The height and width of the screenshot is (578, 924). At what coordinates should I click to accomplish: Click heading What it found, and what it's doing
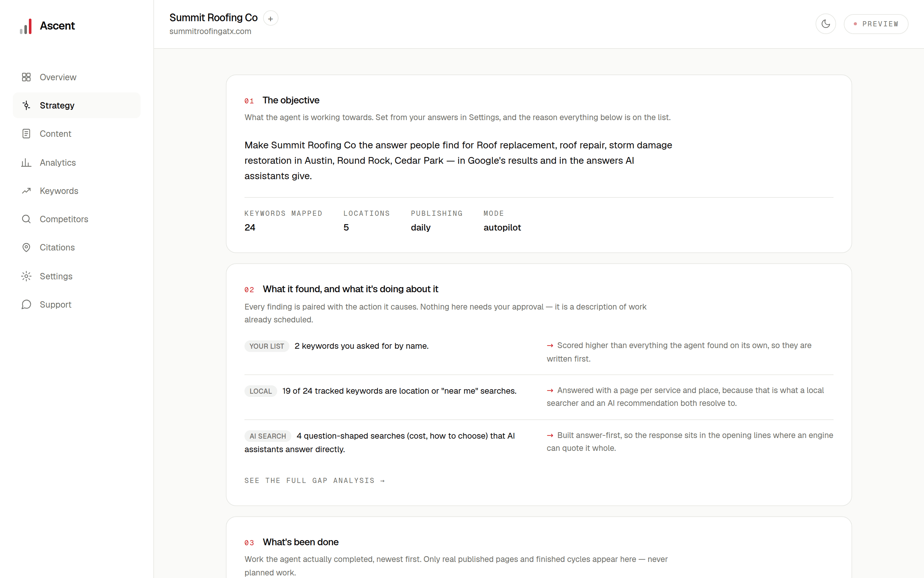point(350,289)
